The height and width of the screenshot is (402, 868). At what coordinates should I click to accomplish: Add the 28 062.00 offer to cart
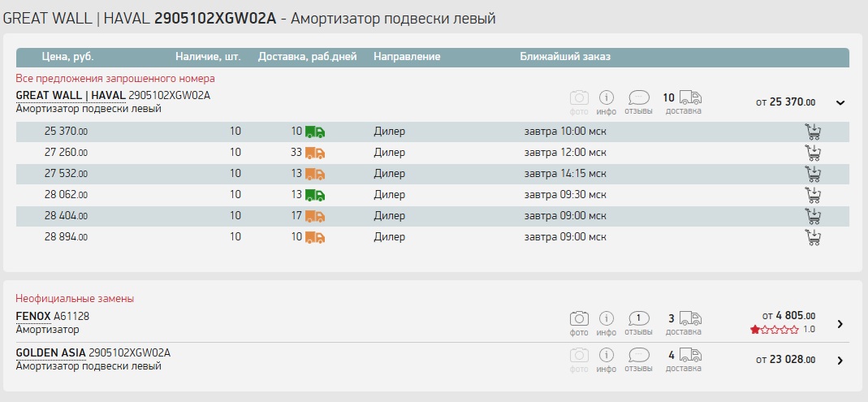pos(813,195)
